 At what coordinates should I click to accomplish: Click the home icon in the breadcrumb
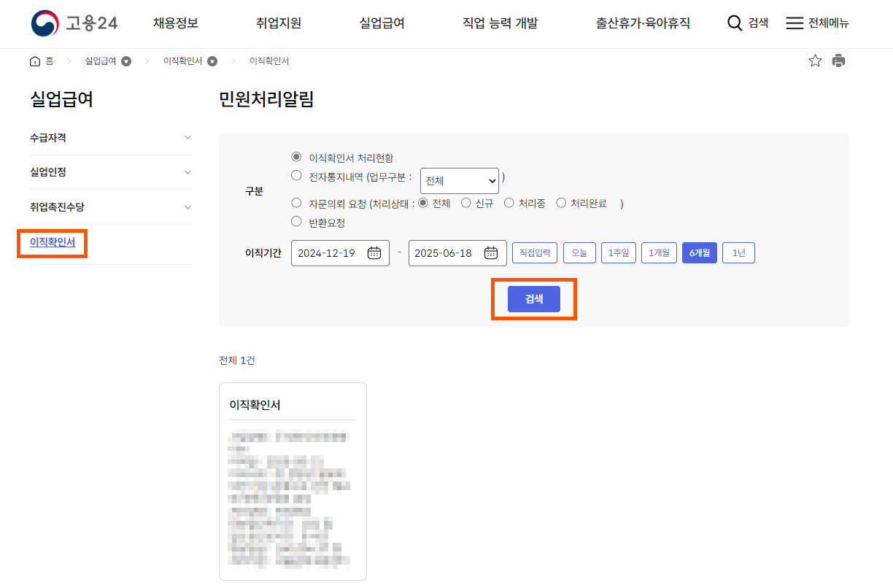(x=34, y=61)
